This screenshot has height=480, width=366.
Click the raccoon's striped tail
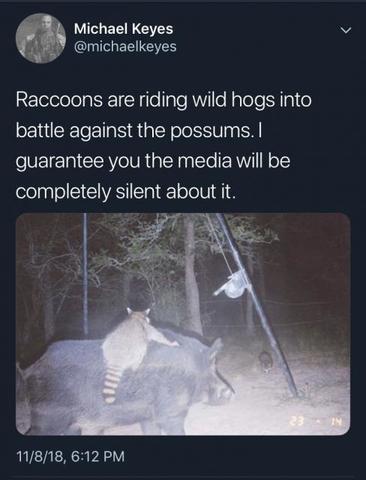[109, 383]
